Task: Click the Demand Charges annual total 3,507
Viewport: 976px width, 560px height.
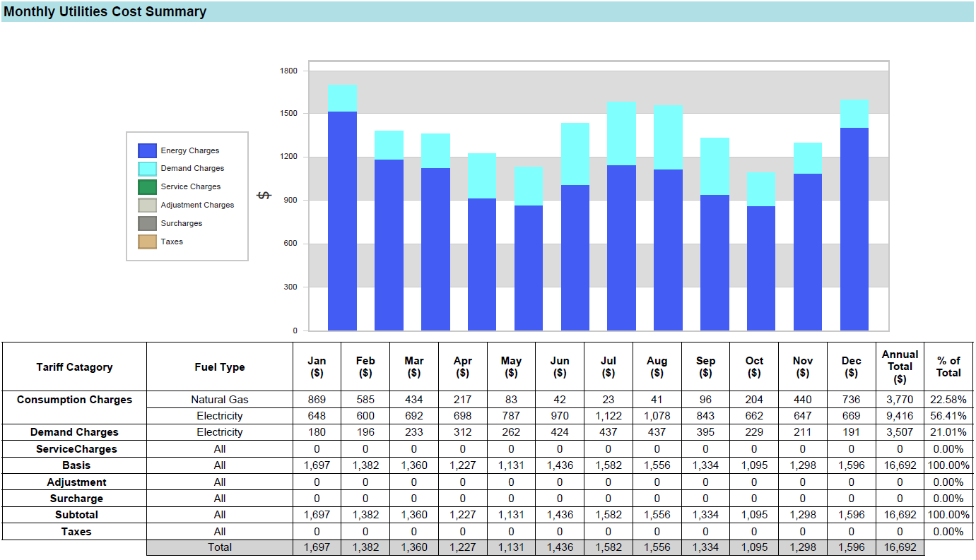Action: (900, 432)
